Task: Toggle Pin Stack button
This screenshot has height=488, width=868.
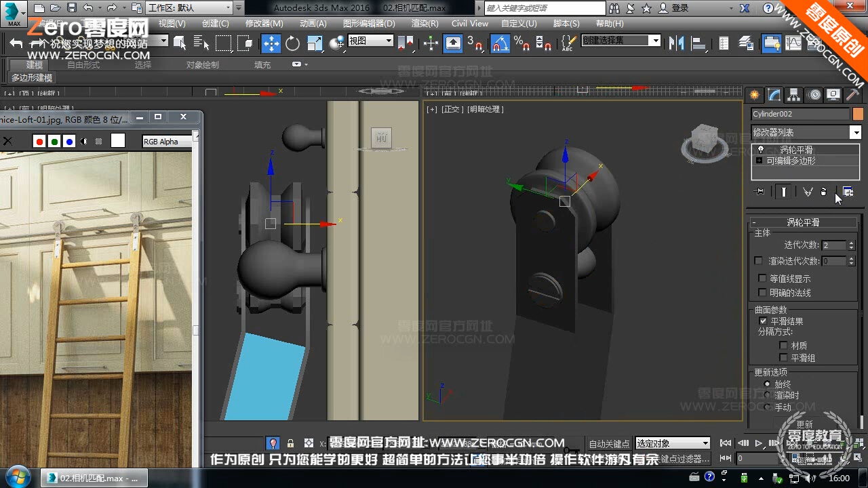Action: click(760, 192)
